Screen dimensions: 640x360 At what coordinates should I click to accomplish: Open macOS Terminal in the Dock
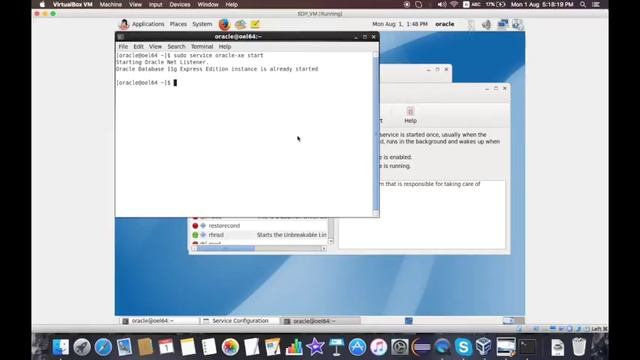[527, 347]
